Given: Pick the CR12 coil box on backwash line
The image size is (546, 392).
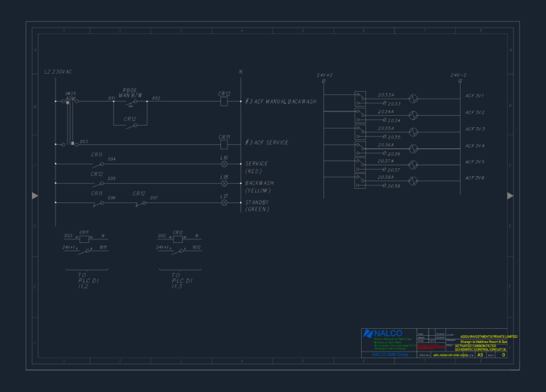Looking at the screenshot, I should click(x=224, y=102).
